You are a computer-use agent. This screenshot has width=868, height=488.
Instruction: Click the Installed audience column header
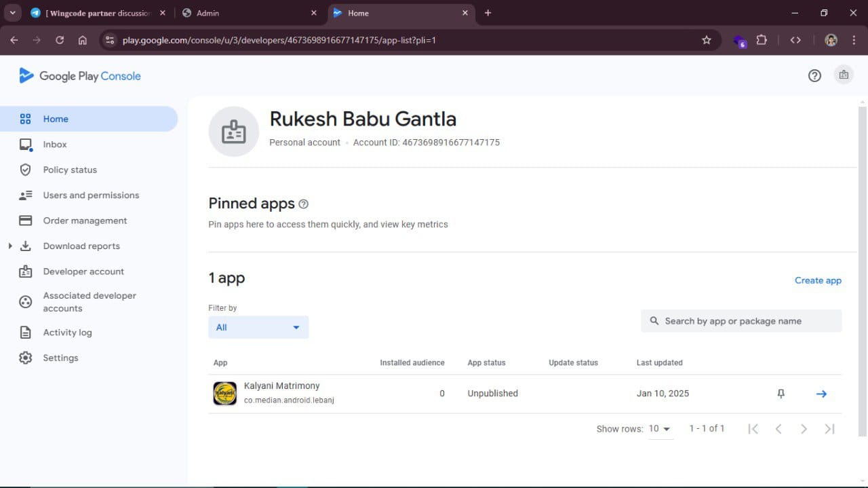412,362
